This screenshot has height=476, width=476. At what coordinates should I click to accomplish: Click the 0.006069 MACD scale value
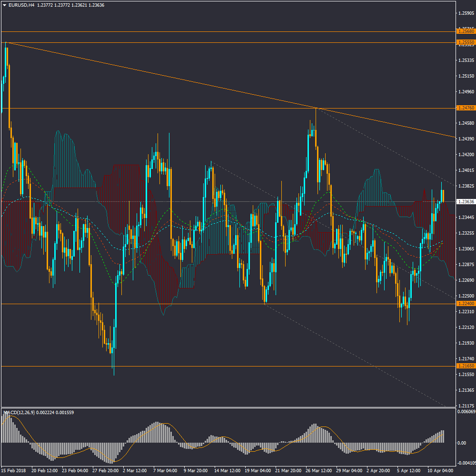[x=466, y=411]
